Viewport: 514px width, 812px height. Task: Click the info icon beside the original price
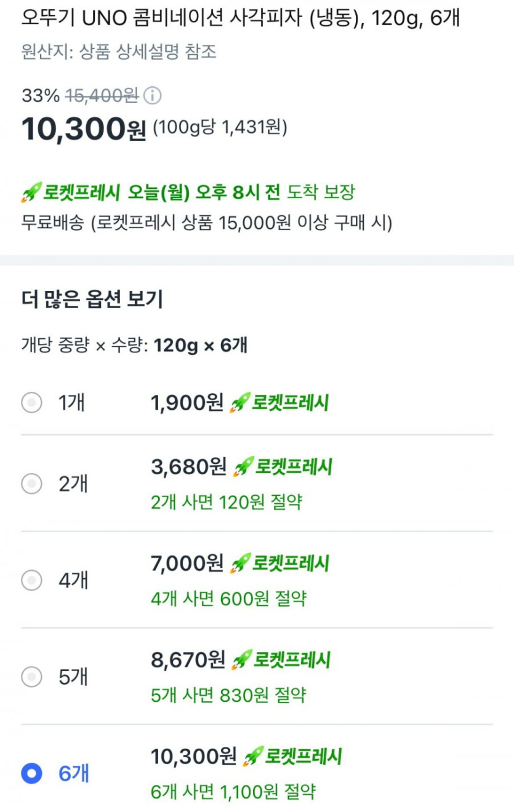pyautogui.click(x=153, y=96)
